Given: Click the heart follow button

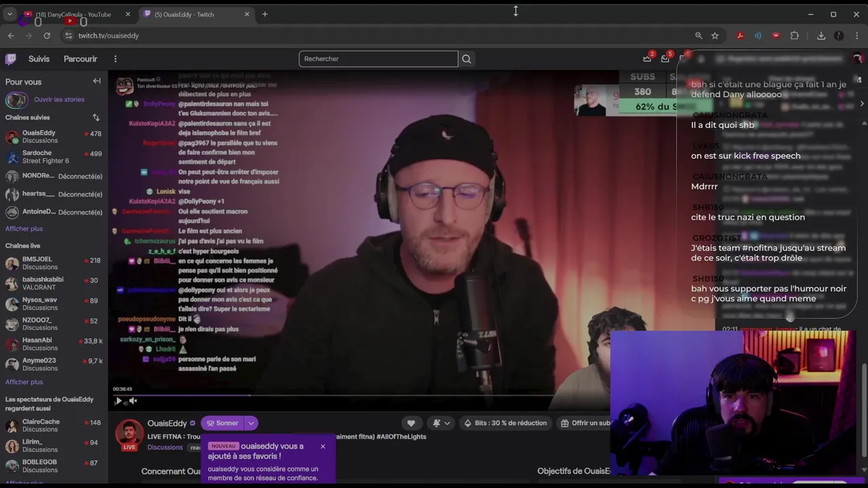Looking at the screenshot, I should coord(411,423).
